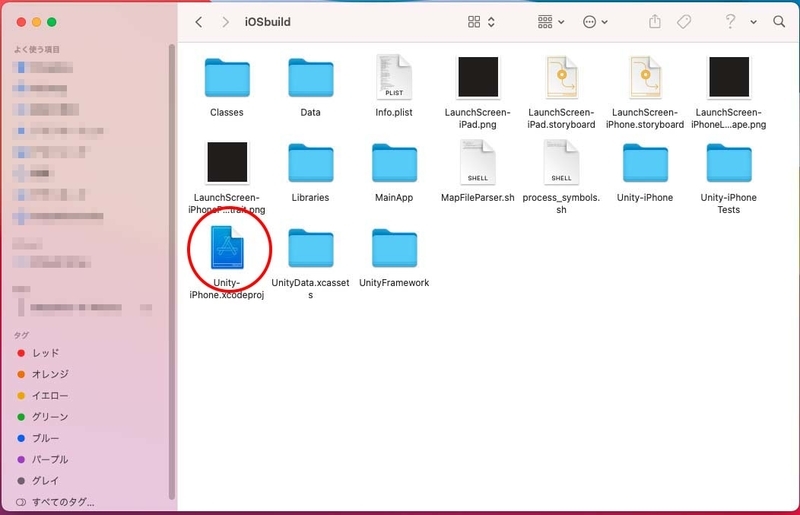Open the Libraries folder

311,163
